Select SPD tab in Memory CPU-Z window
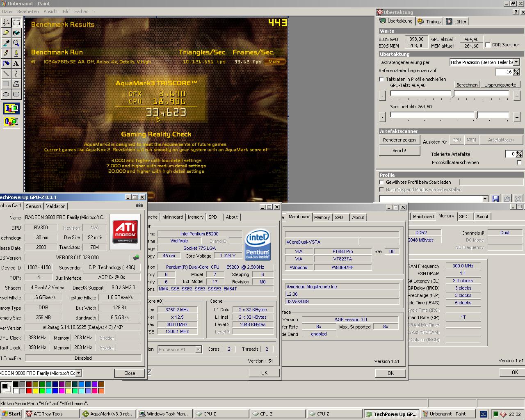The image size is (525, 420). point(463,217)
